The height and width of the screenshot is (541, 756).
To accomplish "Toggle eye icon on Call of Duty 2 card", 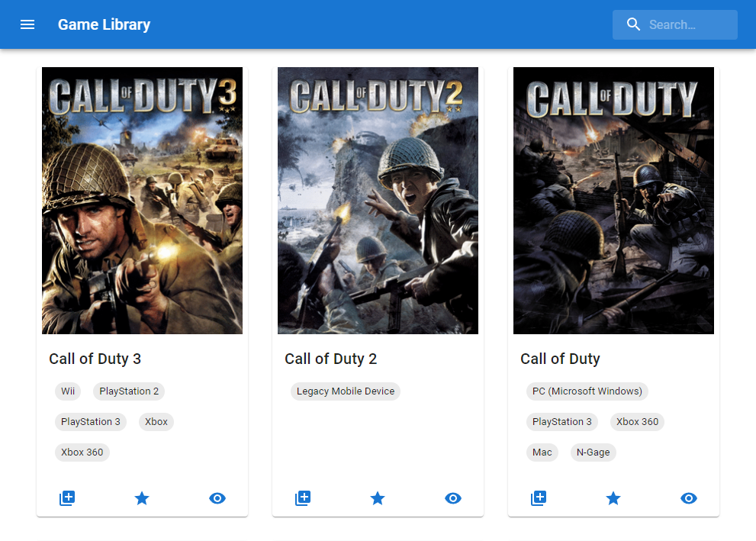I will pyautogui.click(x=453, y=498).
